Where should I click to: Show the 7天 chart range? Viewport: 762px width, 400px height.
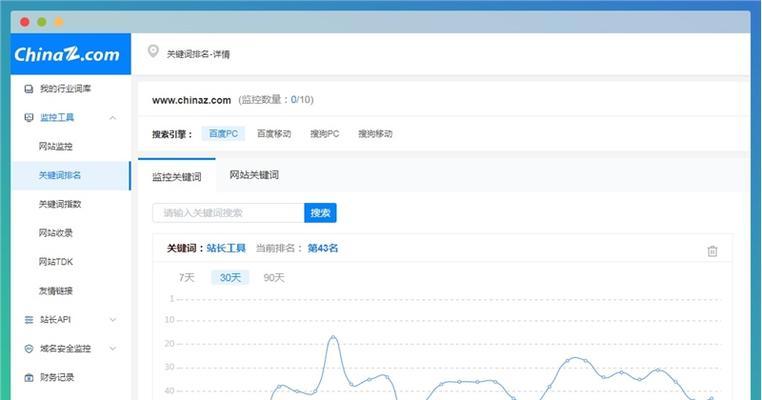(187, 278)
